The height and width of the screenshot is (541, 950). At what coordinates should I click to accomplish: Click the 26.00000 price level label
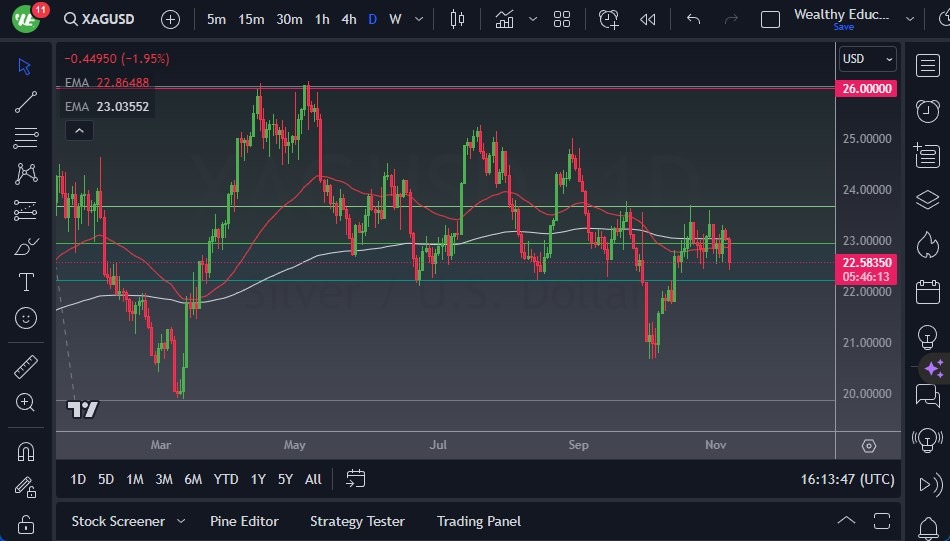[866, 88]
